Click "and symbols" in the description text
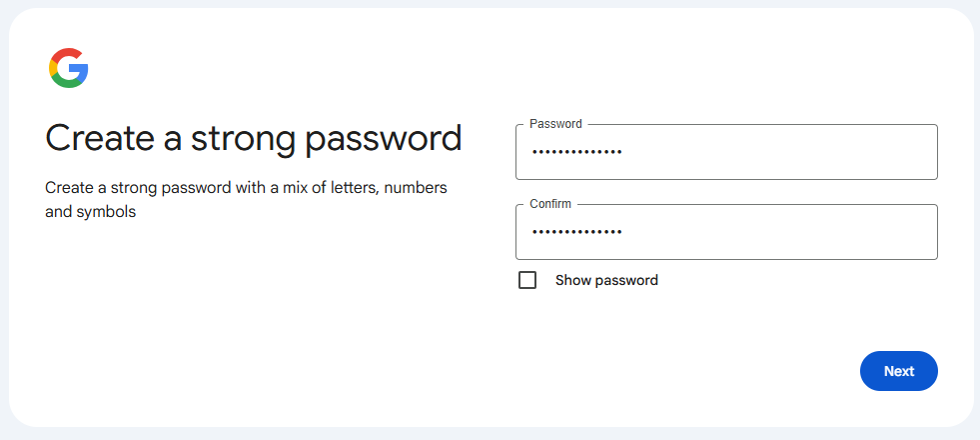The image size is (980, 440). coord(91,212)
